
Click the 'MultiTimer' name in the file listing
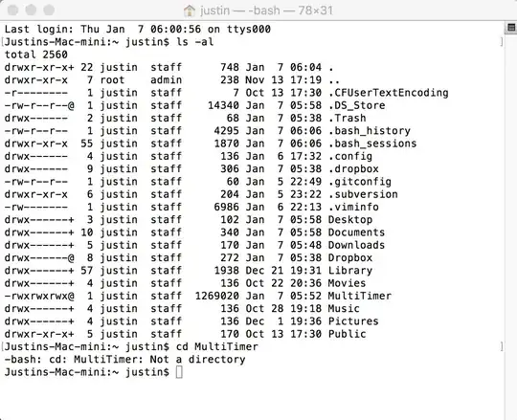(360, 297)
